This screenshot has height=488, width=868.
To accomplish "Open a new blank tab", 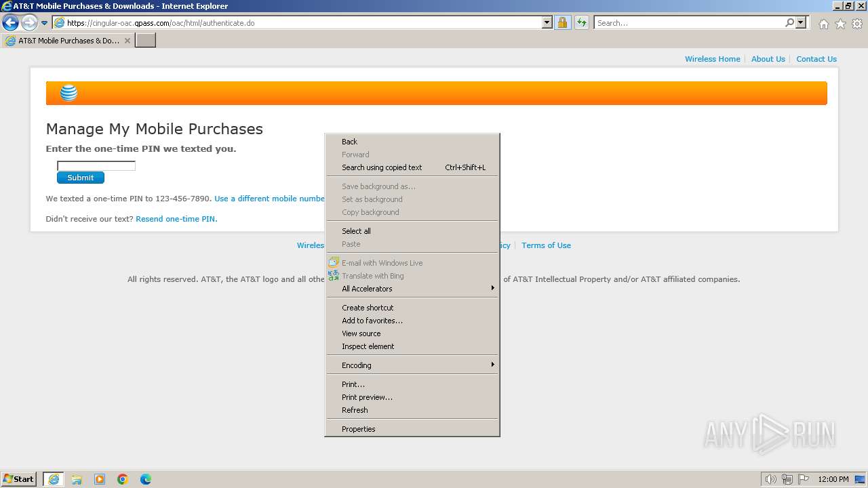I will [146, 41].
